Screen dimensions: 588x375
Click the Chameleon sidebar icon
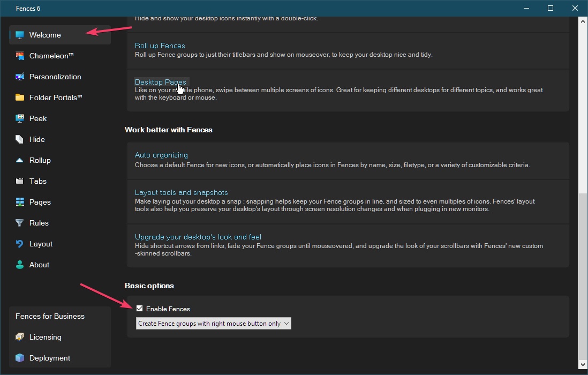(20, 56)
